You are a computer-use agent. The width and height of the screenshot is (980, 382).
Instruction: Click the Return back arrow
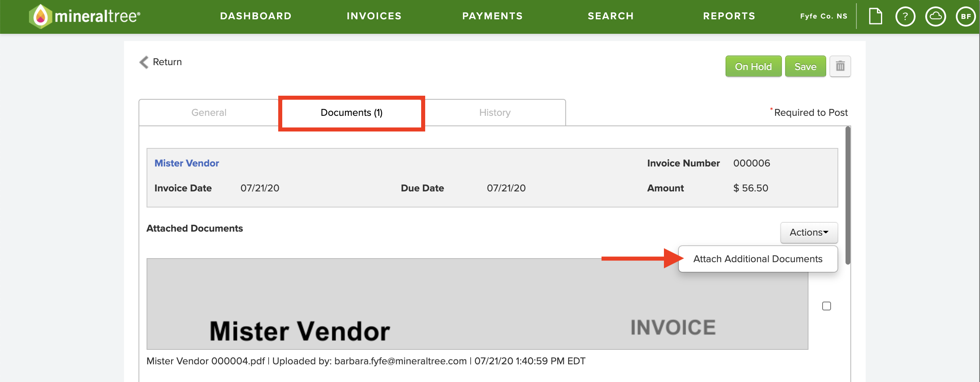click(x=144, y=62)
